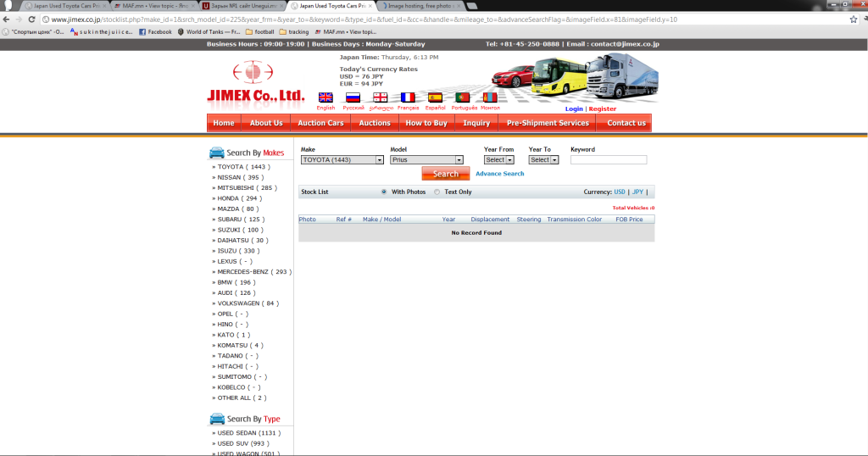Viewport: 868px width, 456px height.
Task: Switch language with the English UK flag
Action: (325, 97)
